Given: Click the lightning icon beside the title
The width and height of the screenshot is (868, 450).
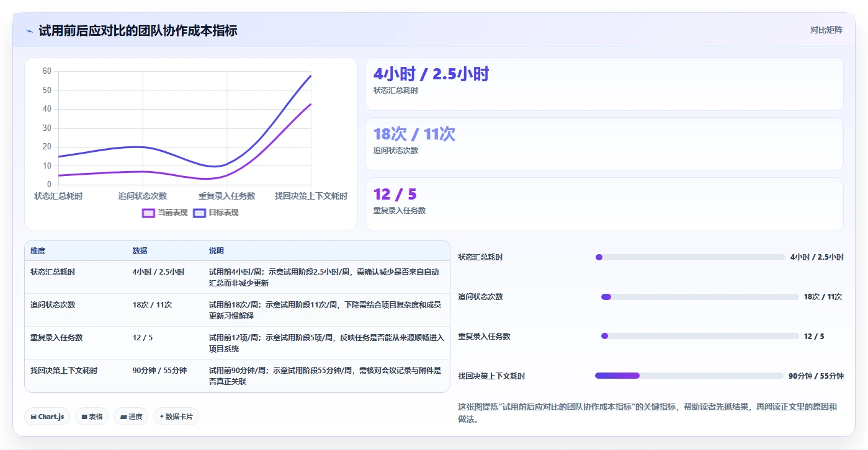Looking at the screenshot, I should click(x=29, y=30).
